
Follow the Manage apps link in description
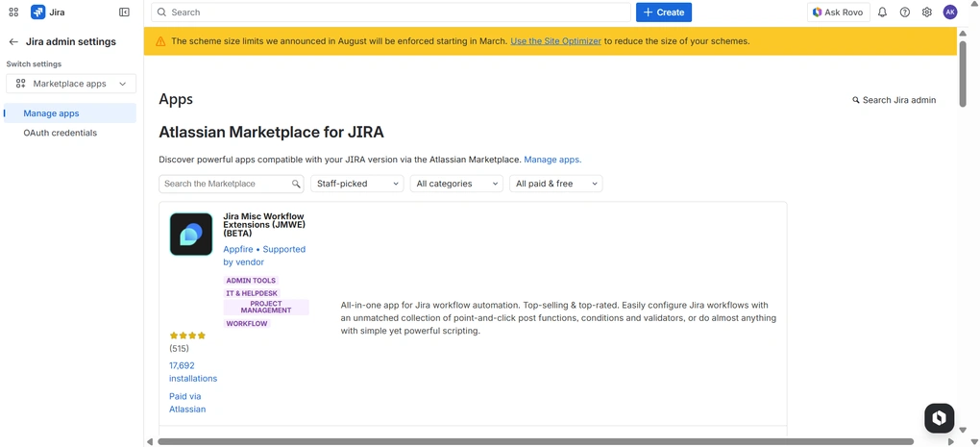552,160
